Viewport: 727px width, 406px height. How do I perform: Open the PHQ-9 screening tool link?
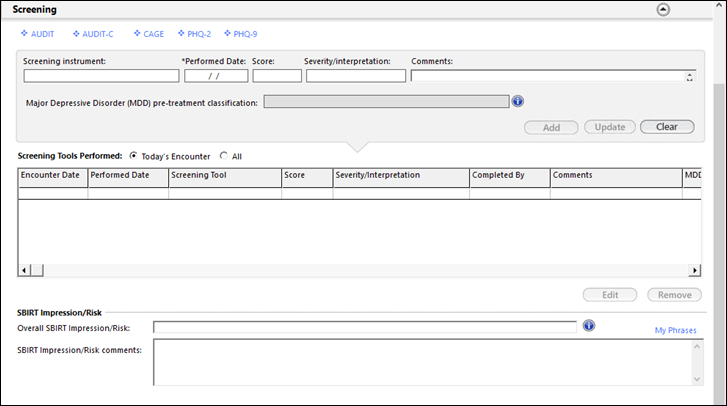(241, 34)
